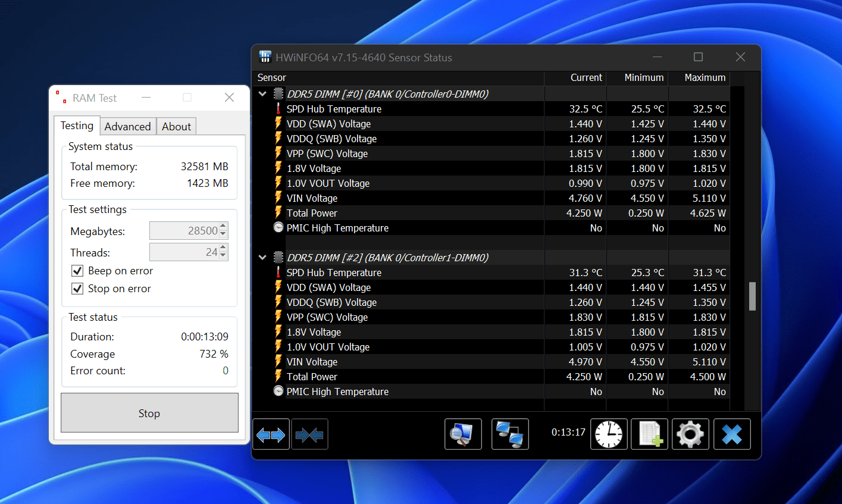Click DIMM #2 SPD Hub Temperature thermometer icon
842x504 pixels.
coord(278,272)
